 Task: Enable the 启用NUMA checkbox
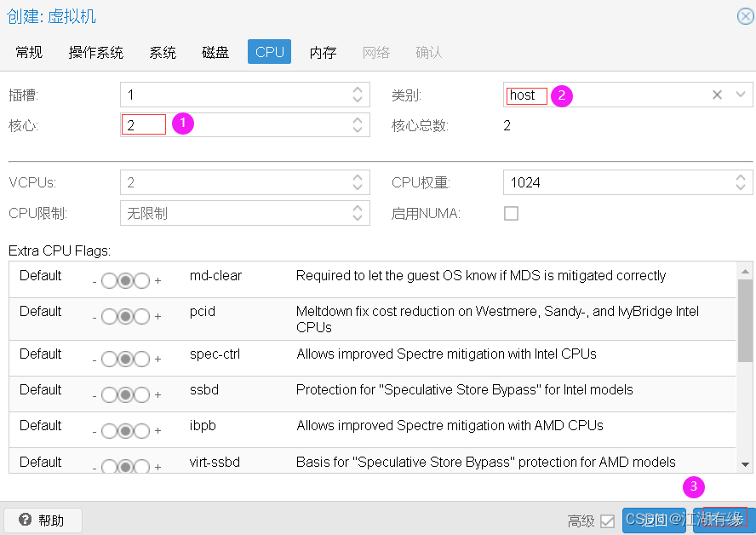(x=511, y=213)
